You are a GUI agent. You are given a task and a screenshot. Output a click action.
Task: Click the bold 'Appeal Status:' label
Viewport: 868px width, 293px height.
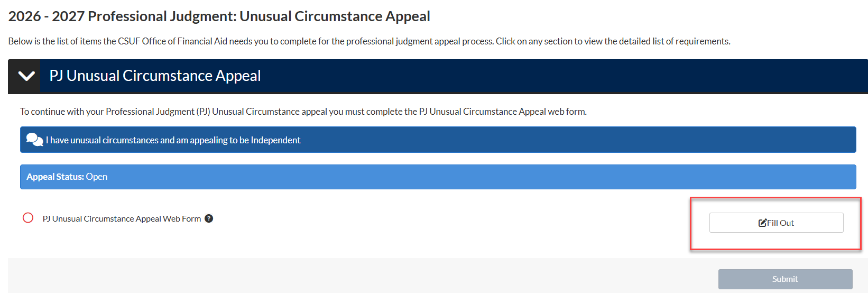[x=55, y=177]
